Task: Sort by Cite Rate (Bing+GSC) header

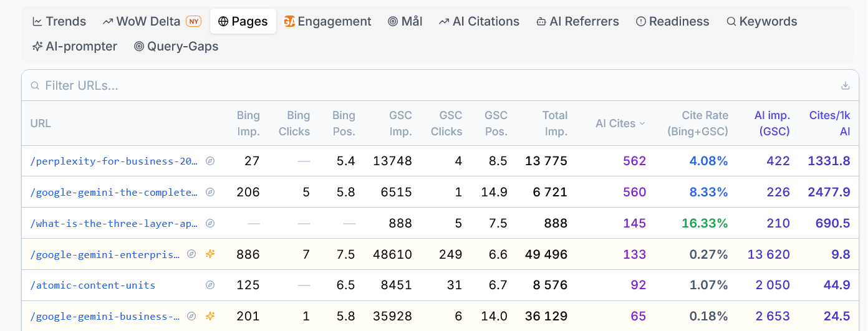Action: (697, 123)
